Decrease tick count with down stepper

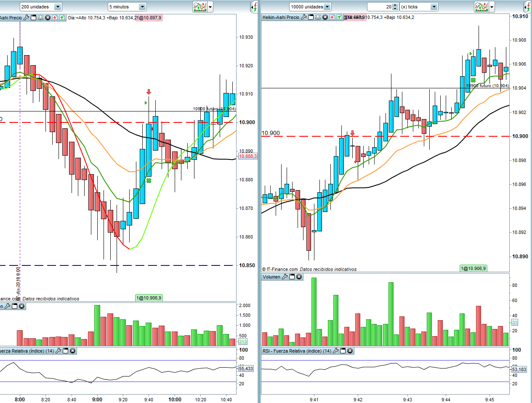click(395, 9)
